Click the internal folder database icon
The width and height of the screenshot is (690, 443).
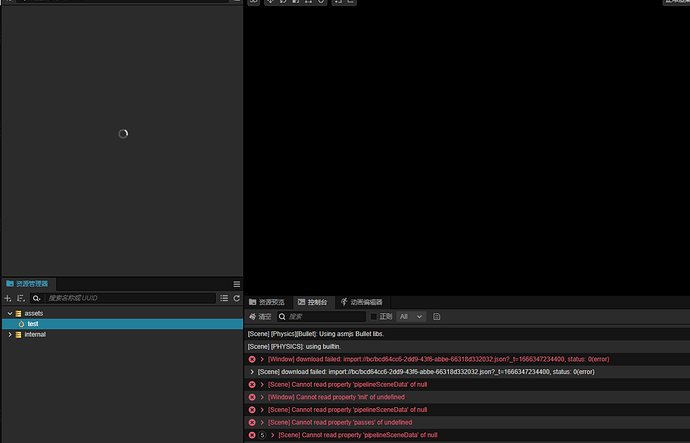[x=18, y=335]
